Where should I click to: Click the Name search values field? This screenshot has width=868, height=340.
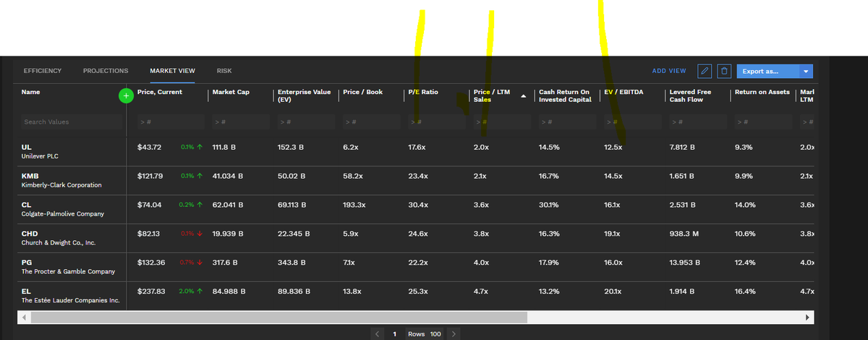point(71,122)
